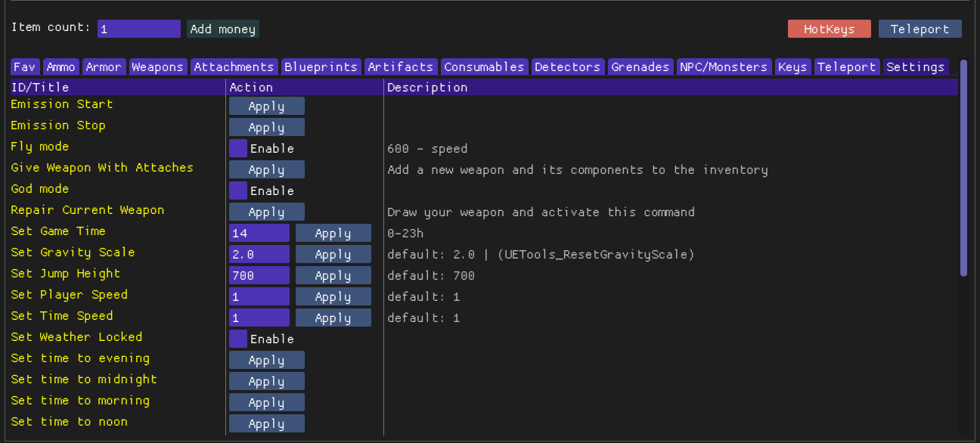This screenshot has height=443, width=980.
Task: Open the Fav tab
Action: coord(25,67)
